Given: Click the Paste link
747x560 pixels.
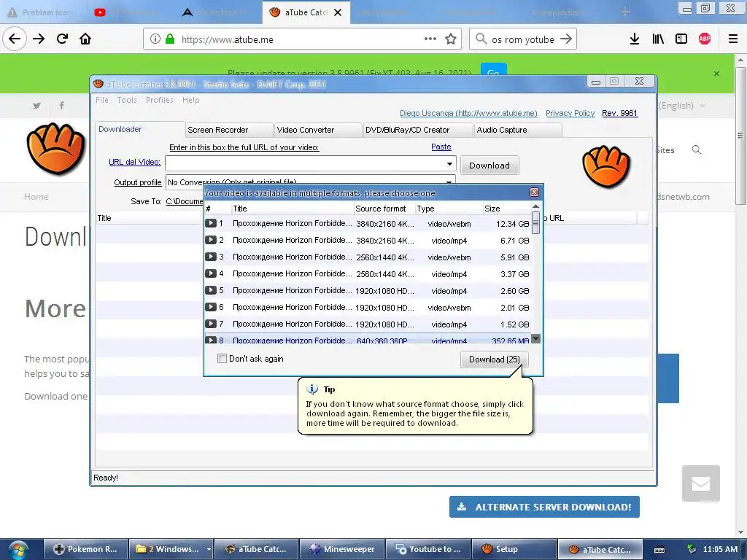Looking at the screenshot, I should coord(441,147).
